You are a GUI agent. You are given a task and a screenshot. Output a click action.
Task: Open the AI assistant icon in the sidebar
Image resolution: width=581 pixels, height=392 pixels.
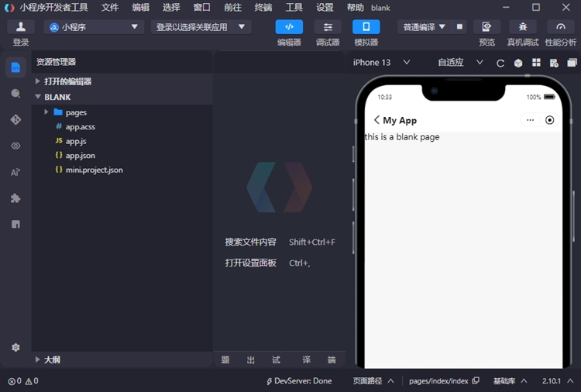coord(15,172)
